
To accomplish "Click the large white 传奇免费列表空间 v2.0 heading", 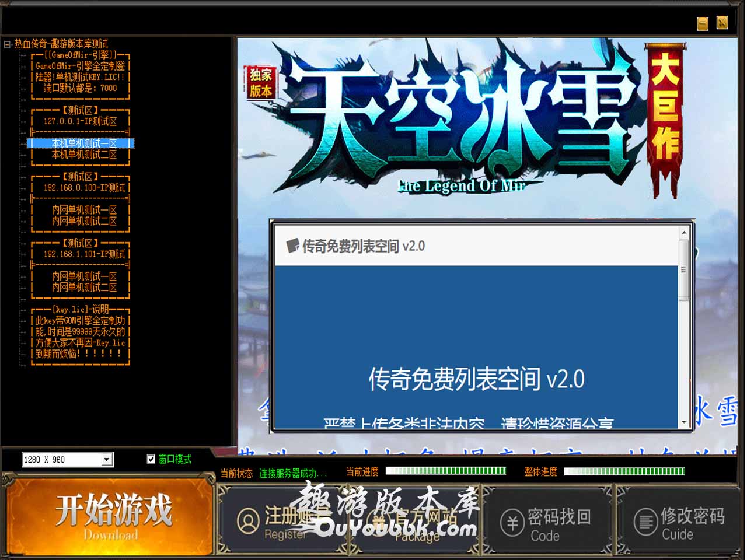I will (x=476, y=379).
